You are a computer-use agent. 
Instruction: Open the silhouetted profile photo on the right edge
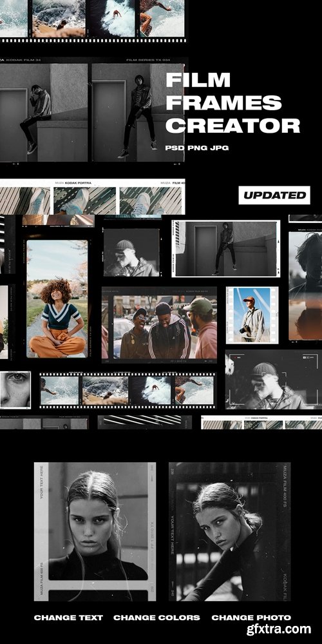click(x=305, y=286)
